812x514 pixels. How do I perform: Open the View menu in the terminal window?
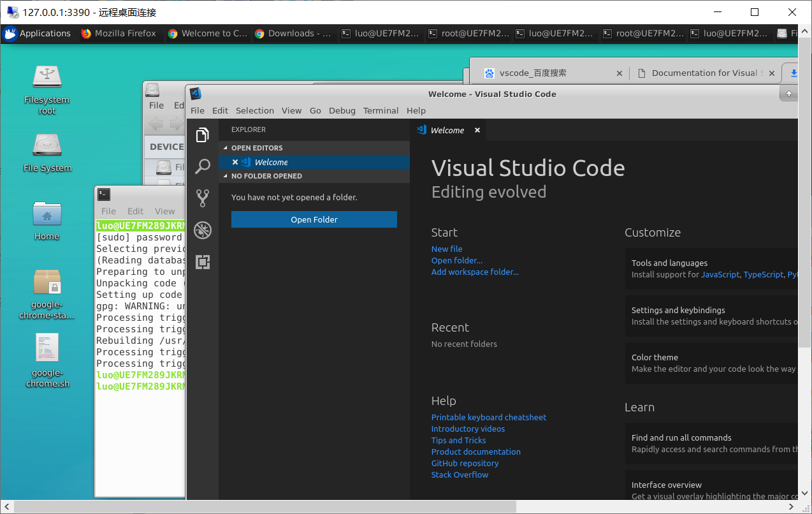pos(164,211)
